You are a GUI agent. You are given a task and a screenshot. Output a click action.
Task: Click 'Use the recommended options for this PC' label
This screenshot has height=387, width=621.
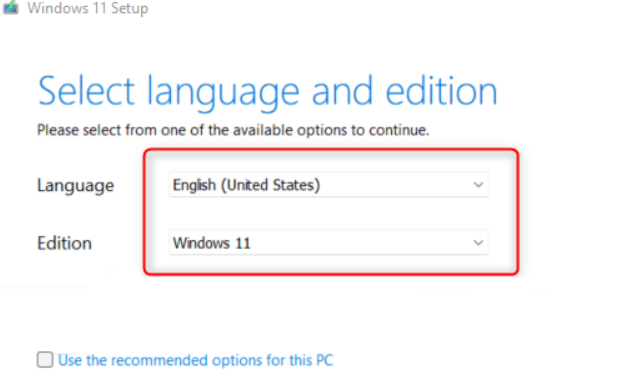point(196,360)
